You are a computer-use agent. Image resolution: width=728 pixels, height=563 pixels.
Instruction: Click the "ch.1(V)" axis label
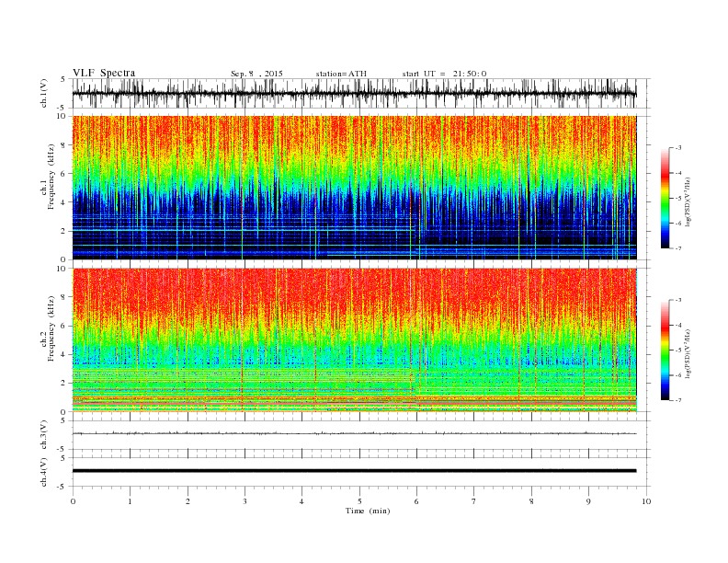[44, 95]
